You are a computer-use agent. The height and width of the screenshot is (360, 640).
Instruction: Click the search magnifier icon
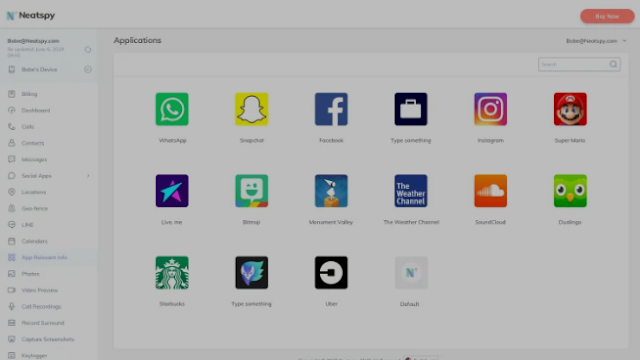[613, 64]
